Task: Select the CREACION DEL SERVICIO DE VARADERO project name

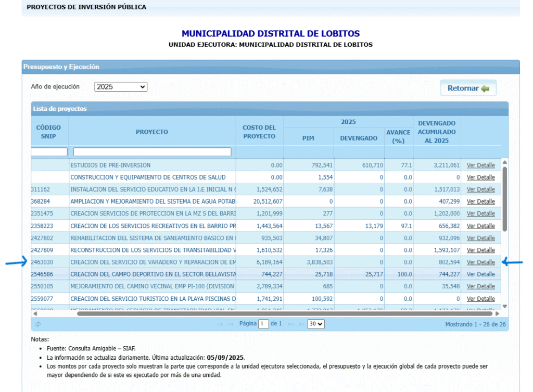Action: pos(153,262)
